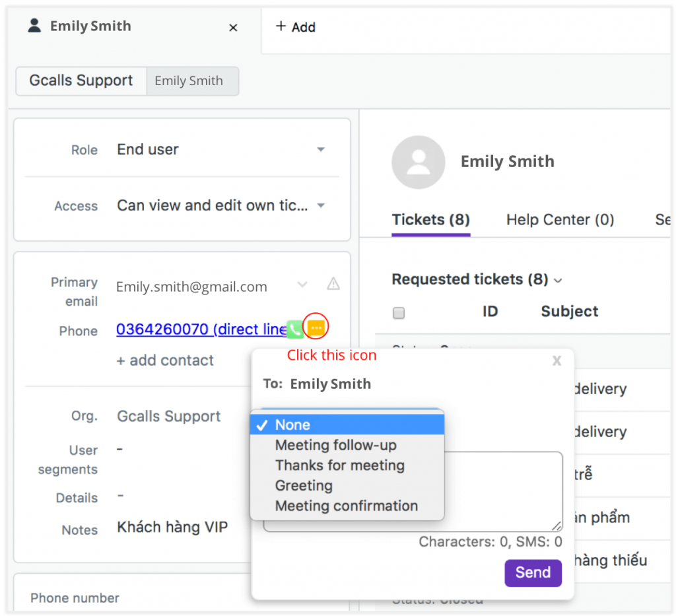Expand the primary email chevron
The width and height of the screenshot is (676, 616).
pyautogui.click(x=302, y=285)
